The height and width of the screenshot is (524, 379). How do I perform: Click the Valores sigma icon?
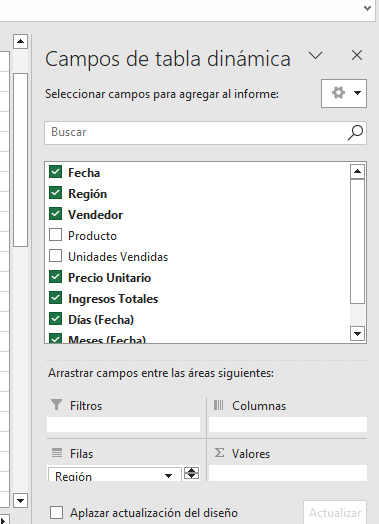(x=219, y=453)
